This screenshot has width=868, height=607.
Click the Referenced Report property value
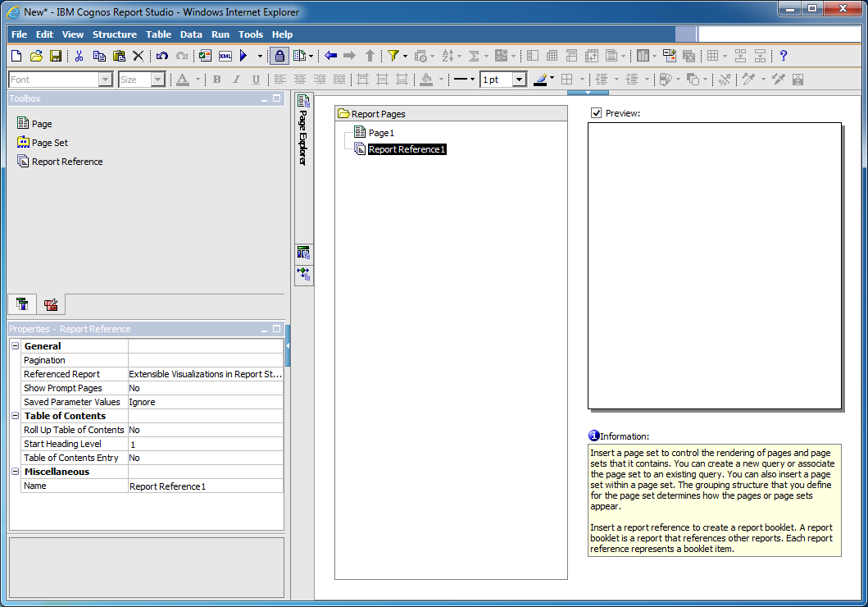pyautogui.click(x=206, y=374)
